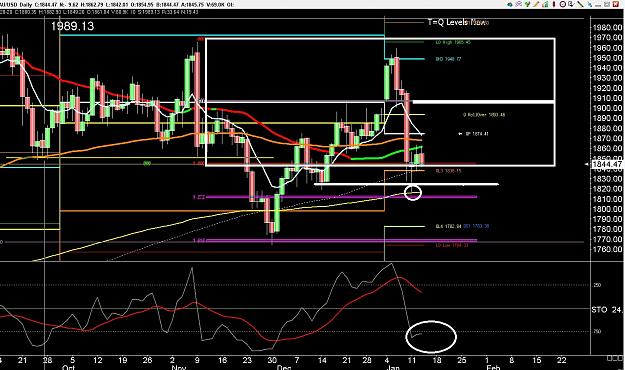
Task: Click the current price tag 1844.47
Action: pos(607,164)
